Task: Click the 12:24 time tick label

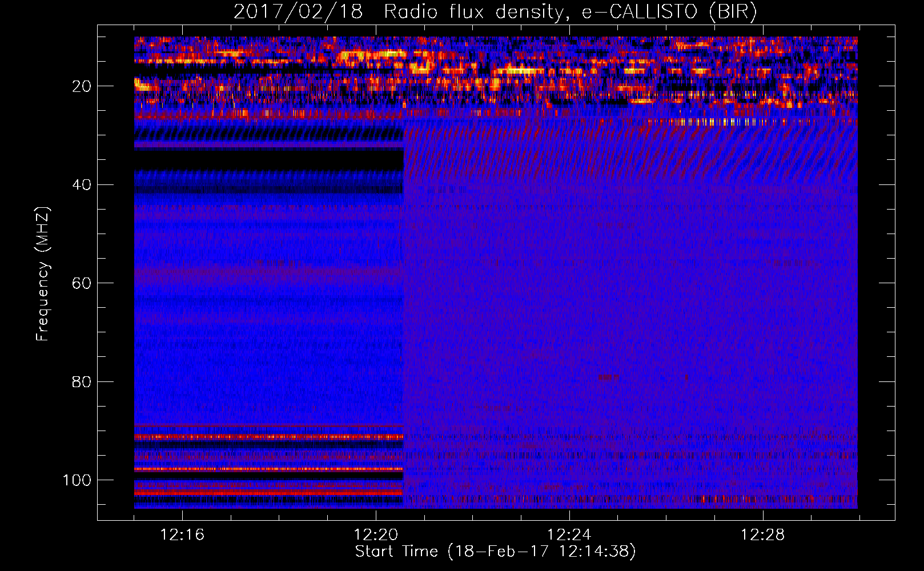Action: coord(569,534)
